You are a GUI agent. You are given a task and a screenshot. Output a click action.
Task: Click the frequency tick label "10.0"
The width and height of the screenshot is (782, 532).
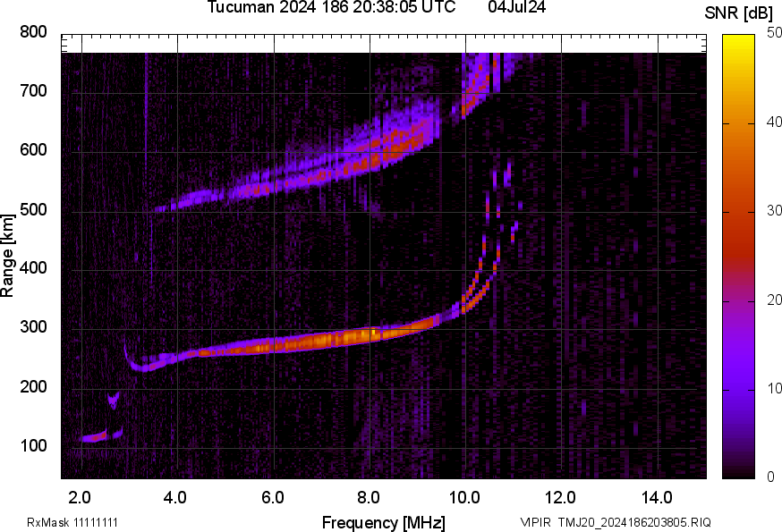(464, 497)
